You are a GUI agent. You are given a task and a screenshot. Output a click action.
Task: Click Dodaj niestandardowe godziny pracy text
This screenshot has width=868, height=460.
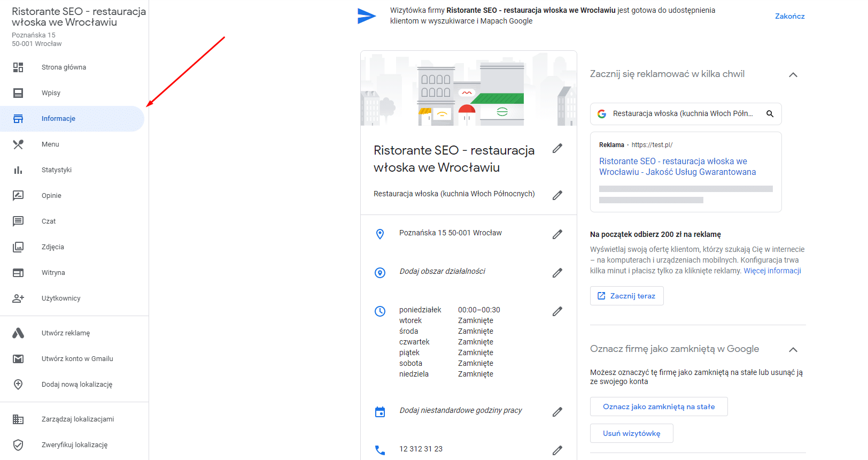[461, 410]
